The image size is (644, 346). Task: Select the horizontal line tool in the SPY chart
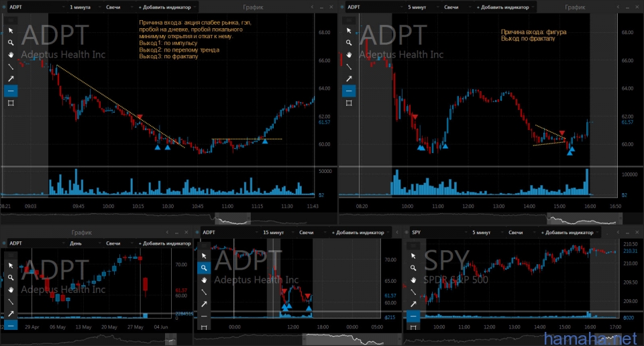pyautogui.click(x=413, y=316)
